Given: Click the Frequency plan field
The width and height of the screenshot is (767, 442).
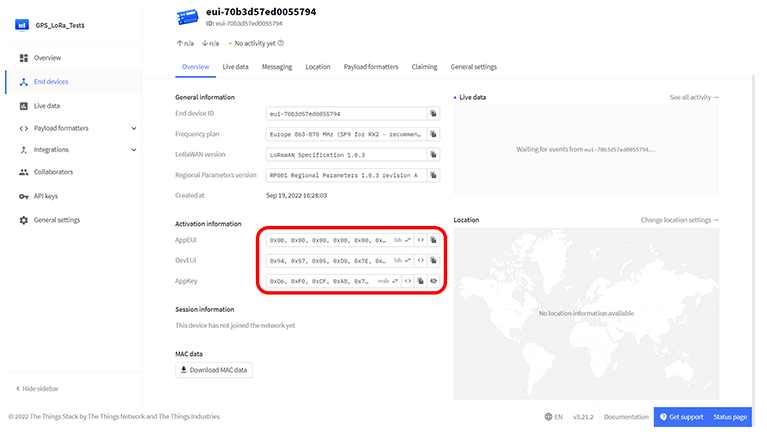Looking at the screenshot, I should (345, 134).
